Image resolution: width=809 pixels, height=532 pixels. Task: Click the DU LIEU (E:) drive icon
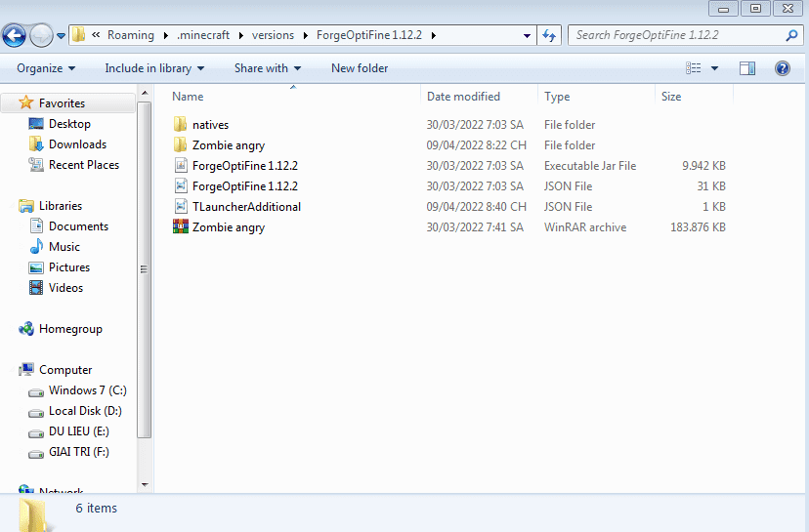tap(36, 433)
